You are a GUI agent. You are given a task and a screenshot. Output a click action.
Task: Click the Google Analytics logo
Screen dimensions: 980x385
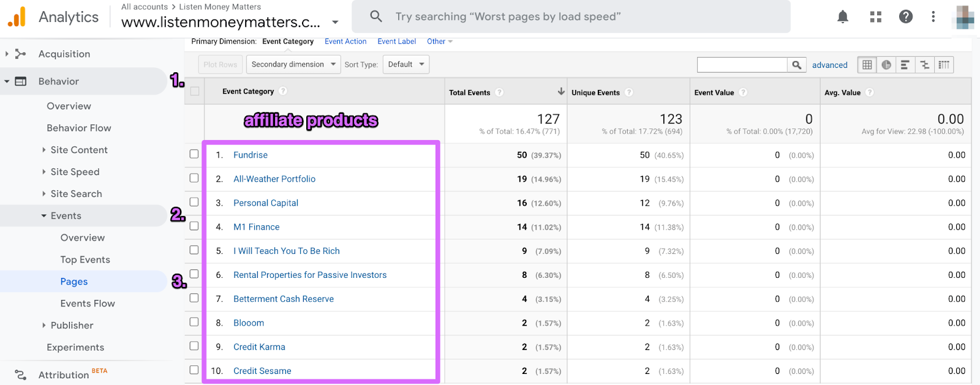coord(17,17)
